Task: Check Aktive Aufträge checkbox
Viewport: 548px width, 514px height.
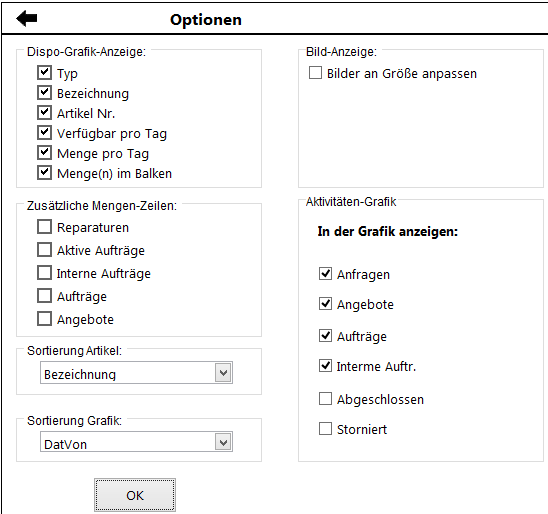Action: [x=44, y=250]
